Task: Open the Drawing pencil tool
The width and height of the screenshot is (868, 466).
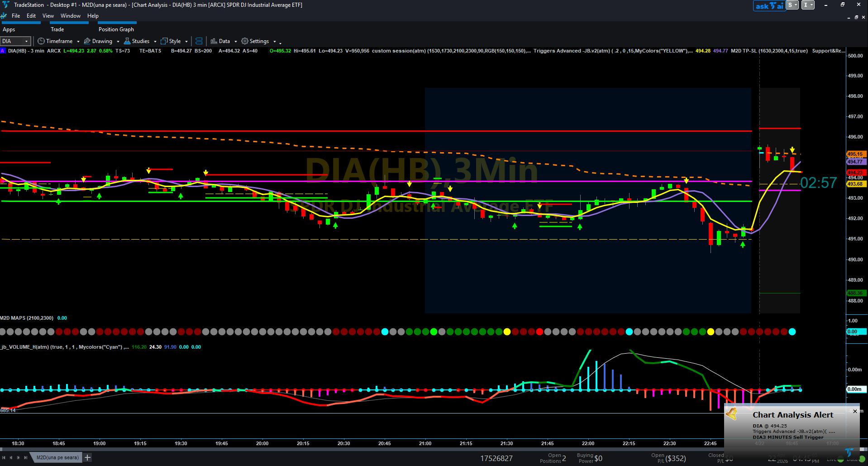Action: click(87, 41)
